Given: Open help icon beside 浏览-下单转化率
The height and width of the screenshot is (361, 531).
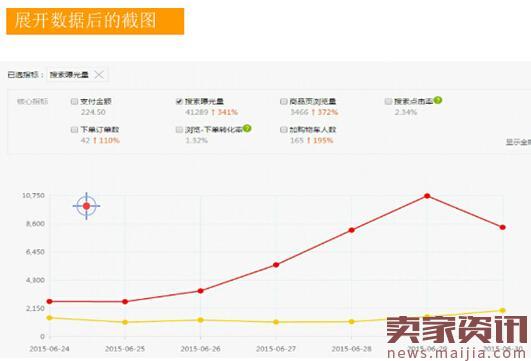Looking at the screenshot, I should coord(247,129).
